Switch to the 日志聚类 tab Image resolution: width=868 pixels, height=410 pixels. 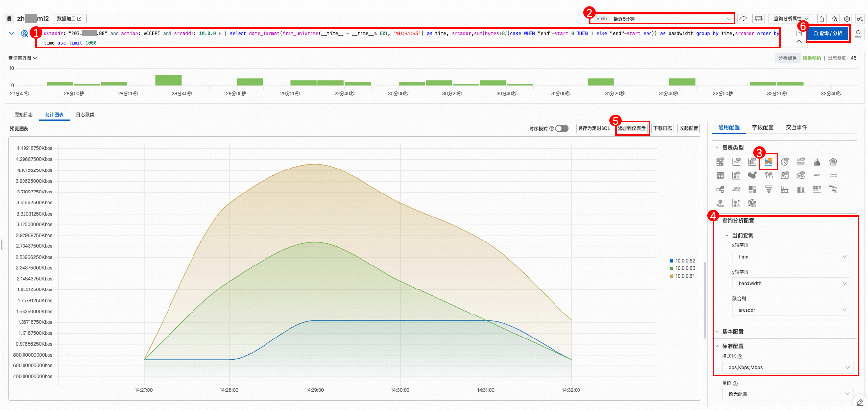click(x=85, y=115)
